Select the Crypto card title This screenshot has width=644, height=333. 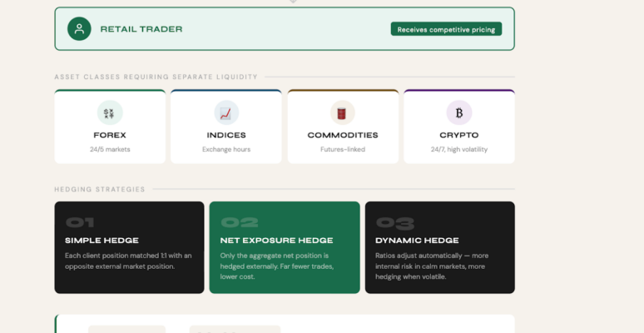(x=459, y=135)
